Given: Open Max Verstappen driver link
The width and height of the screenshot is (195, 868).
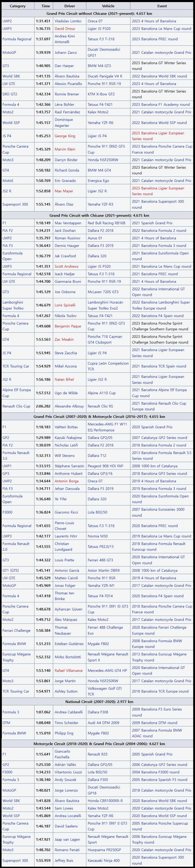Looking at the screenshot, I should tap(68, 223).
